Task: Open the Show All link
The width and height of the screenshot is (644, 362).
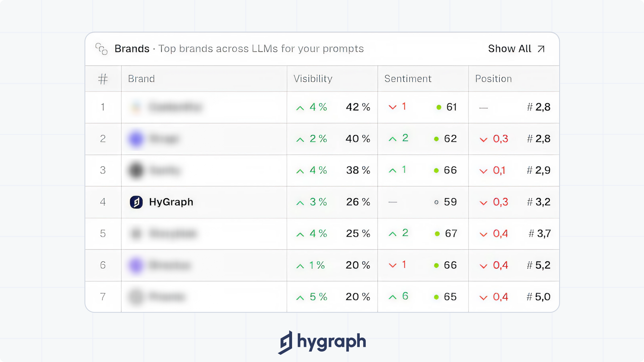Action: [510, 48]
